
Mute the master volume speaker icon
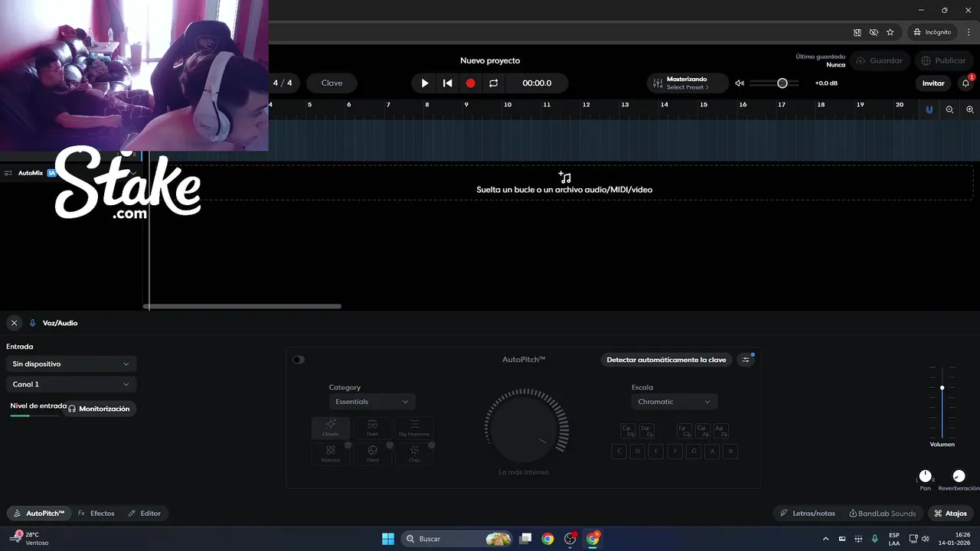740,83
